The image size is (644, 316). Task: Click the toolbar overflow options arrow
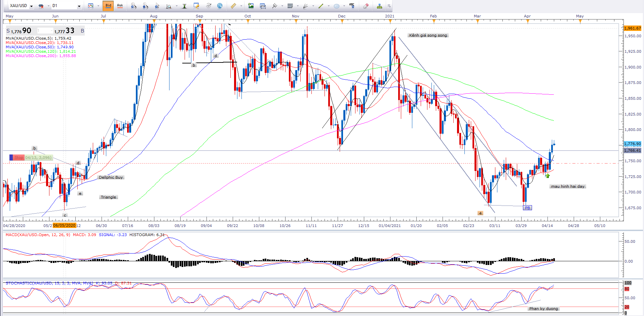[389, 6]
